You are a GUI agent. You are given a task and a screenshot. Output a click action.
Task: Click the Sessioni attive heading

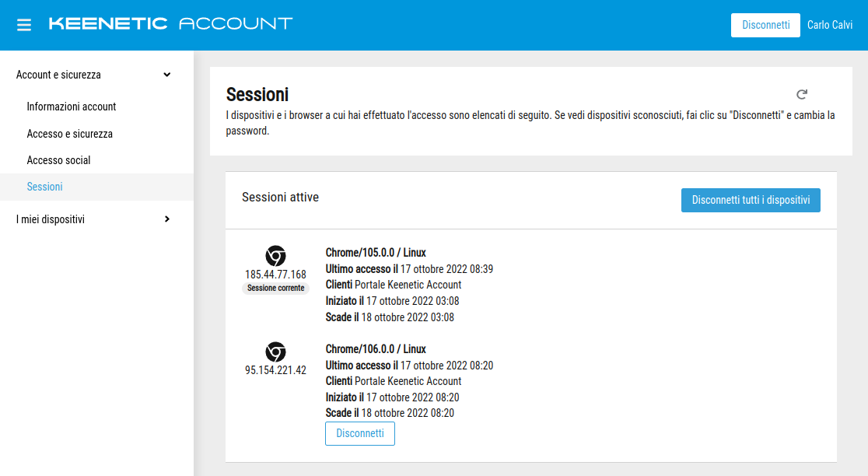280,198
